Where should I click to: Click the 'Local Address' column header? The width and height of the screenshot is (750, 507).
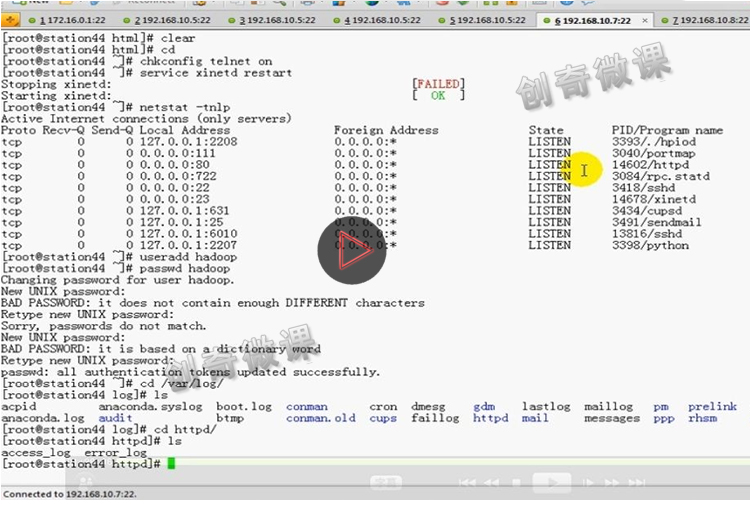click(x=185, y=130)
